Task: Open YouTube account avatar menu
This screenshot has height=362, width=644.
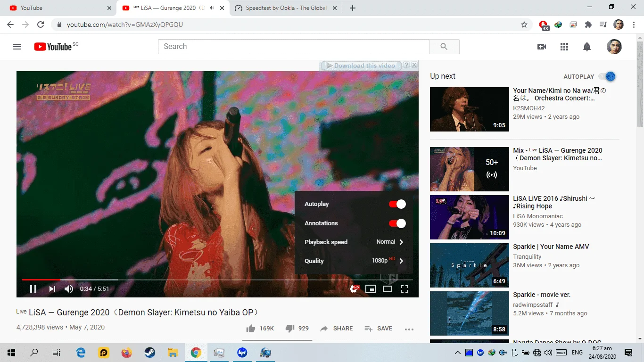Action: tap(614, 47)
